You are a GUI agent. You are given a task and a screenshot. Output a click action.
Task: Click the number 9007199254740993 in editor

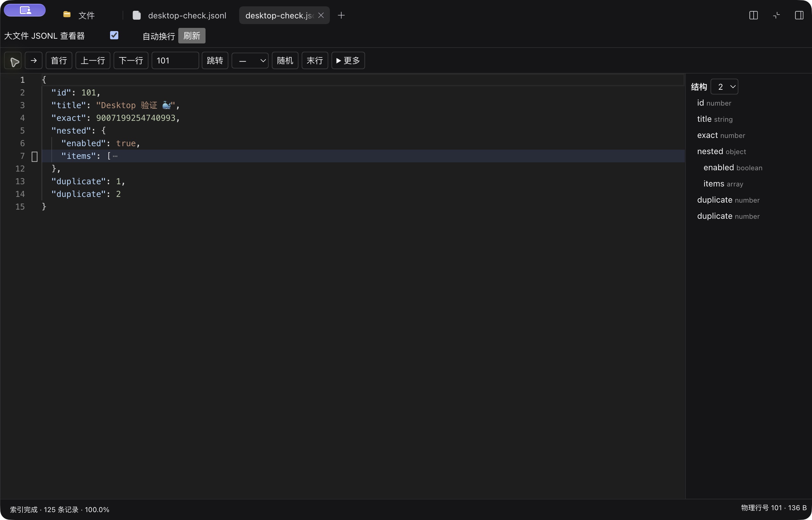(x=136, y=118)
